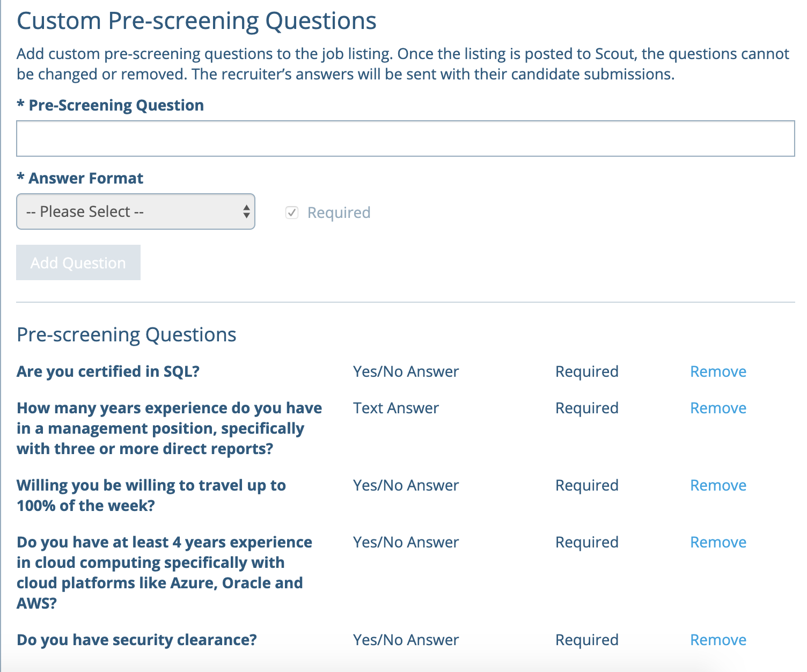The width and height of the screenshot is (807, 672).
Task: Click the 'Text Answer' format label
Action: point(395,408)
